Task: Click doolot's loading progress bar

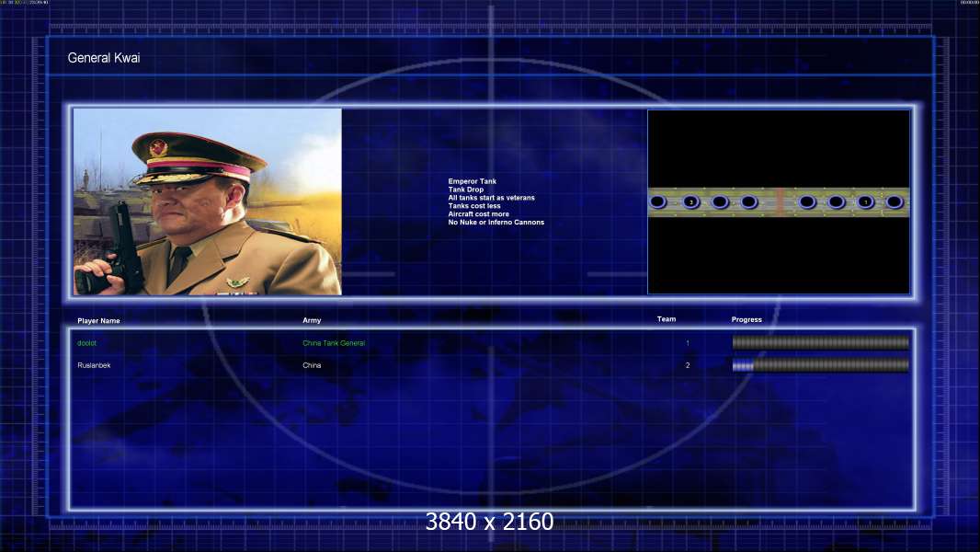Action: point(821,342)
